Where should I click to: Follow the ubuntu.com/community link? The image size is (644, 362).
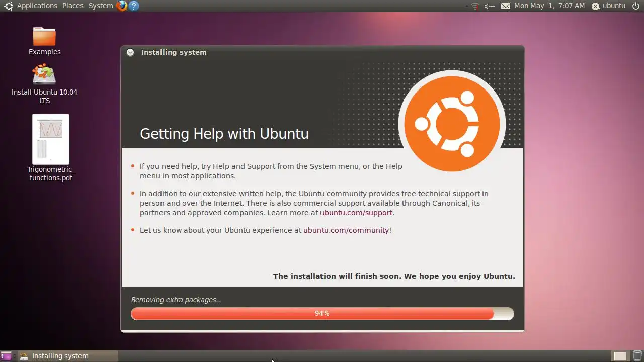346,230
